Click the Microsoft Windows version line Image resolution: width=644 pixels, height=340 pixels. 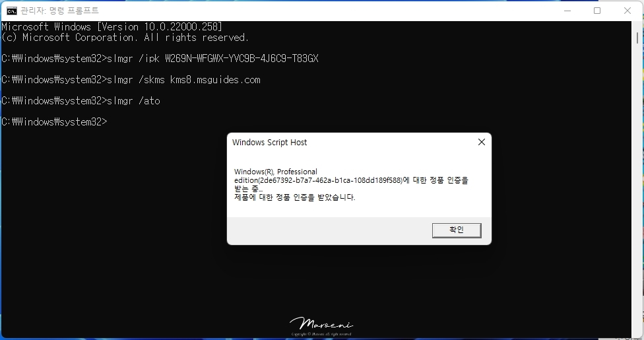tap(112, 26)
